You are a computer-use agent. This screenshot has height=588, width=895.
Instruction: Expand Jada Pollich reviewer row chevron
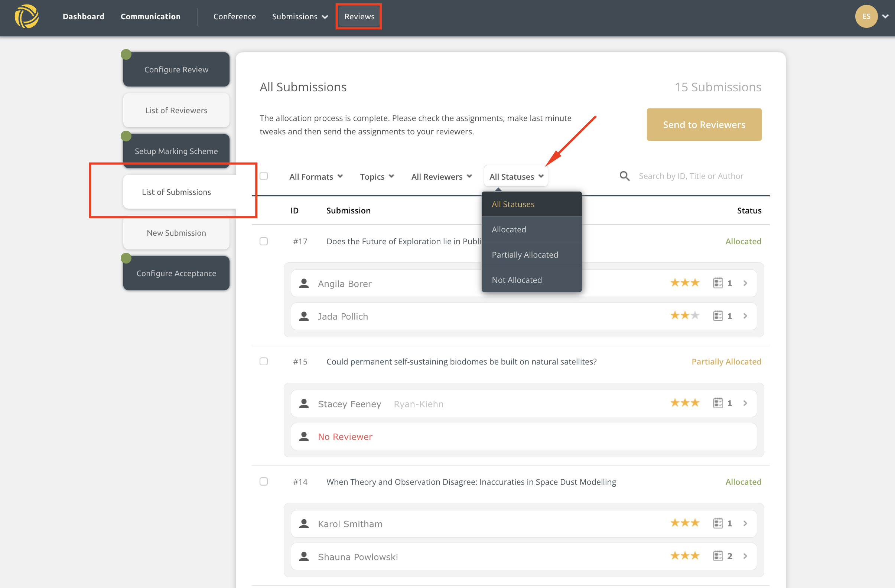click(x=745, y=316)
